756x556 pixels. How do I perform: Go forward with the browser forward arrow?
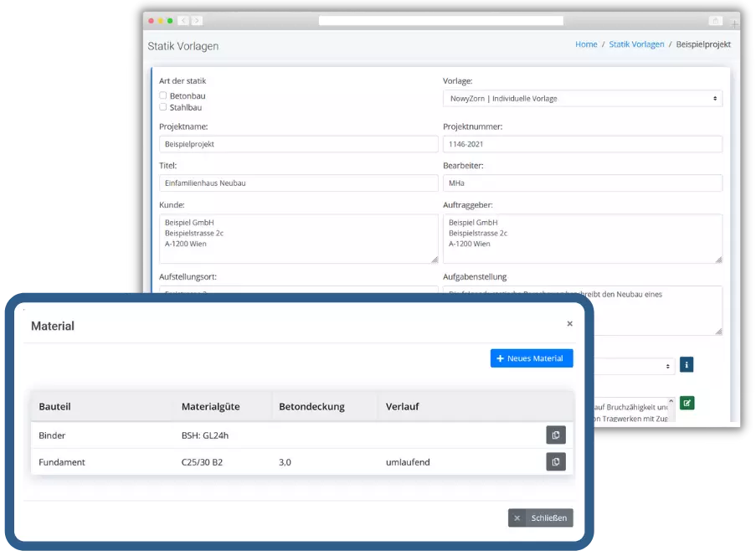point(196,20)
